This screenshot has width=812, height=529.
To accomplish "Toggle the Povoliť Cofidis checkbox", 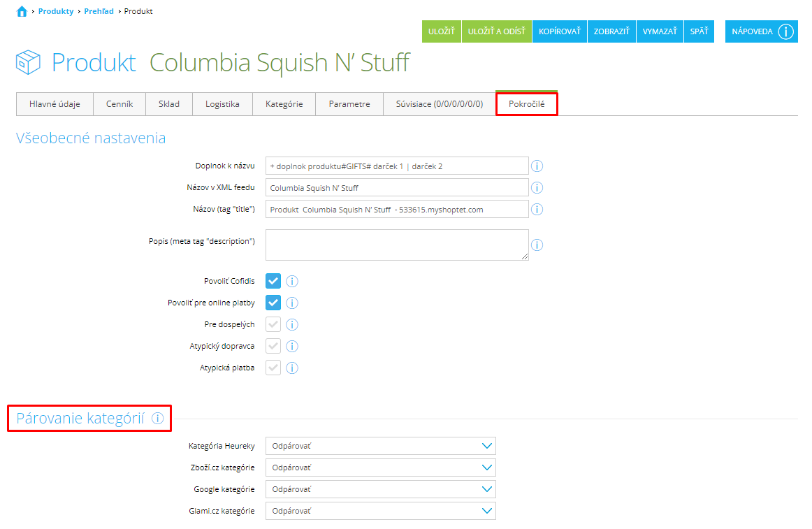I will [273, 282].
